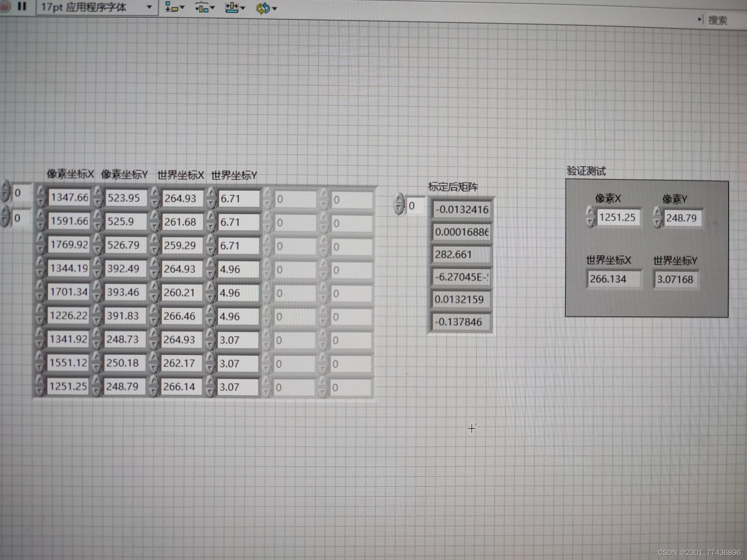Increment the first array row index
The image size is (747, 560).
[x=5, y=188]
